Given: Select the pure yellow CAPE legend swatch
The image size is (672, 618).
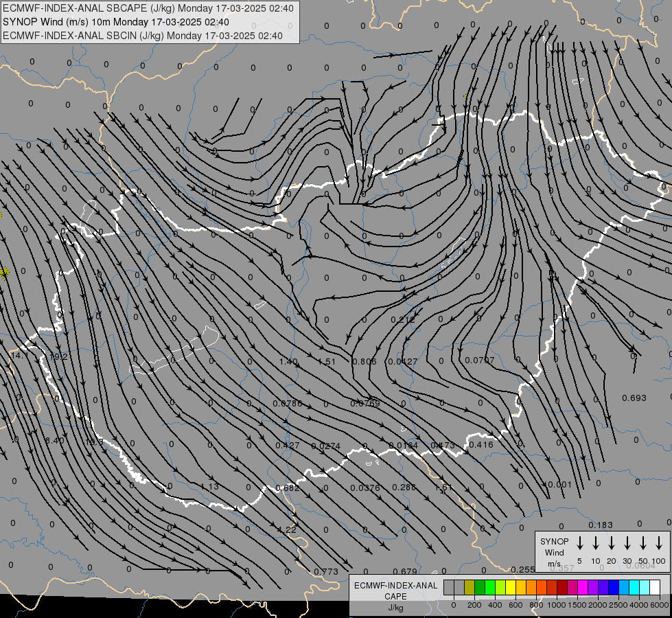Looking at the screenshot, I should [x=511, y=587].
